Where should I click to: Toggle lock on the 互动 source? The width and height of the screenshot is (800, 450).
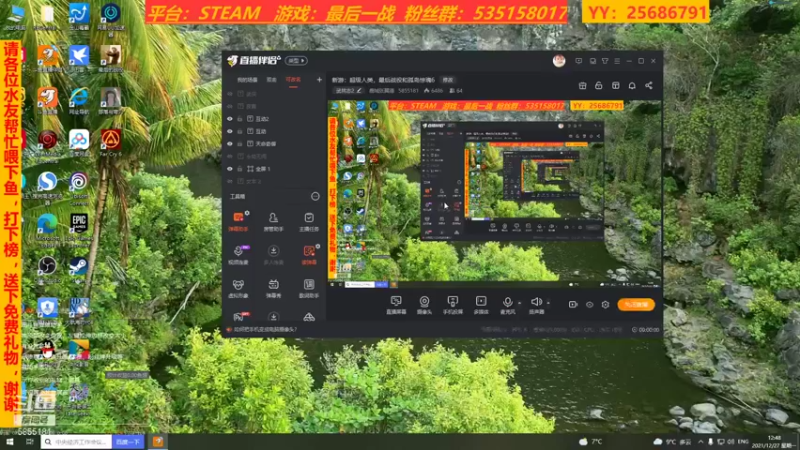(x=240, y=132)
